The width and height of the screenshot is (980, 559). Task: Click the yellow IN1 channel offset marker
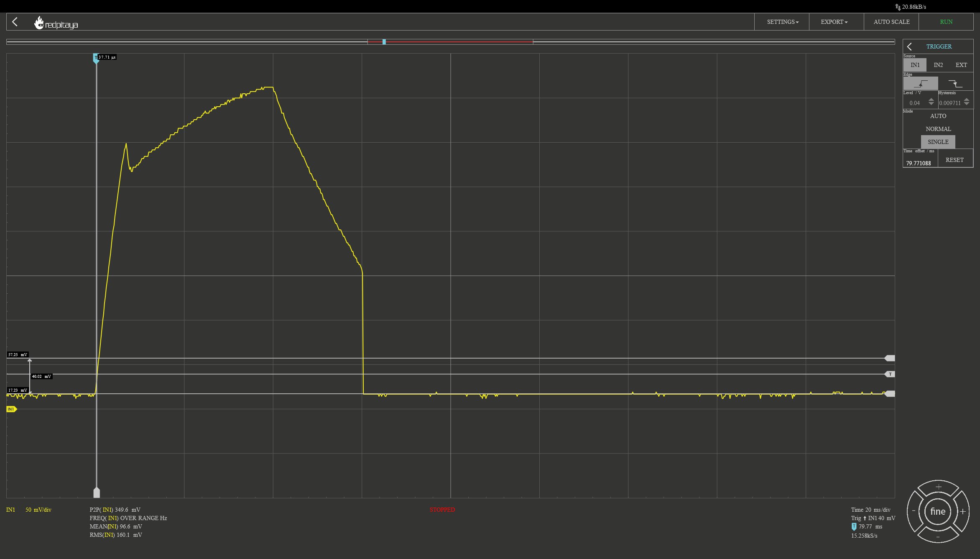point(12,409)
